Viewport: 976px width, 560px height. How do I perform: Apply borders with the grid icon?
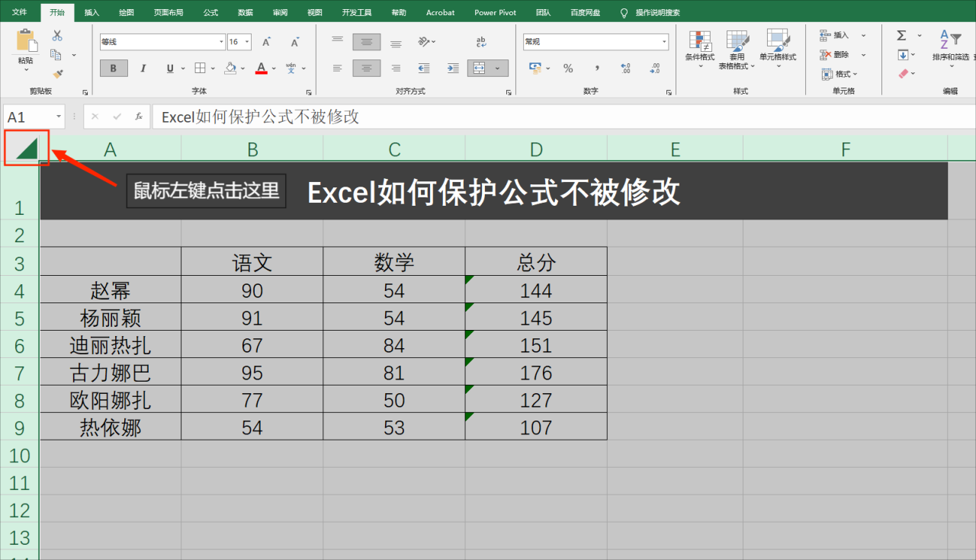click(x=200, y=69)
